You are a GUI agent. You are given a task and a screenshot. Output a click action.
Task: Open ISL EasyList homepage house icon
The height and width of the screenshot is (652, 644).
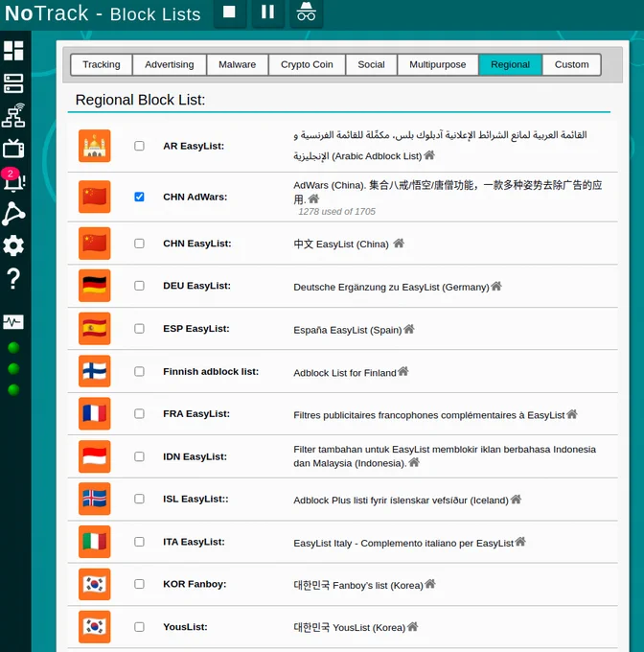[516, 499]
